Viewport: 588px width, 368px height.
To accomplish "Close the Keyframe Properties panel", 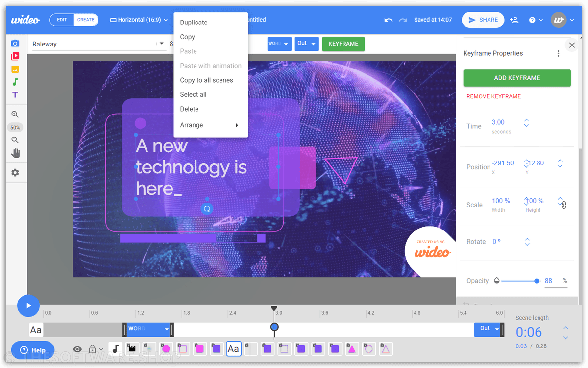I will (572, 45).
